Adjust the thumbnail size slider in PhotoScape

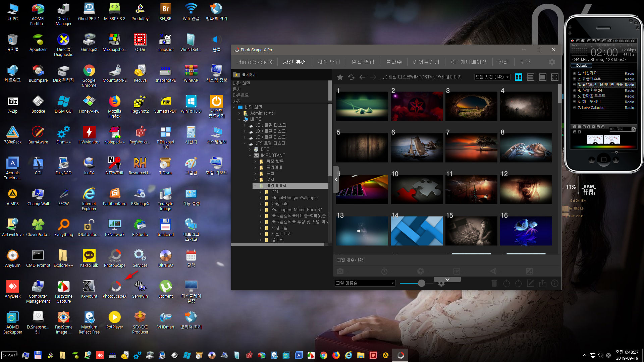pos(422,283)
